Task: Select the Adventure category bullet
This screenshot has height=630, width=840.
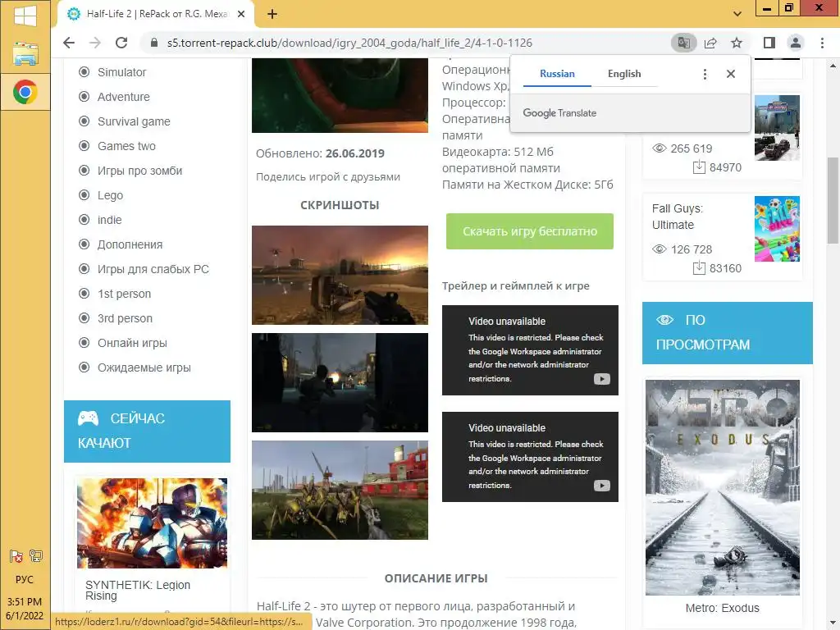Action: [84, 97]
